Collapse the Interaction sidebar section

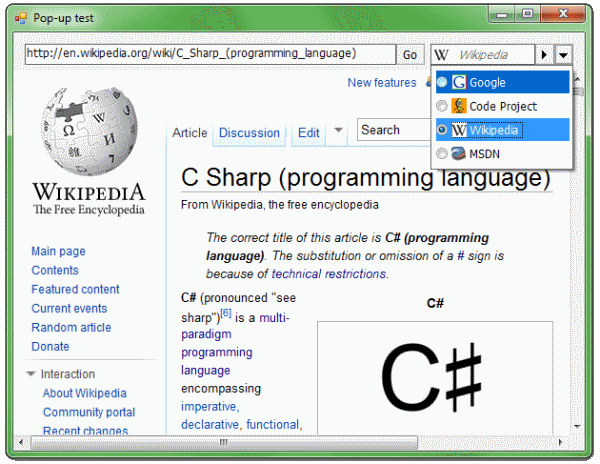click(x=31, y=374)
